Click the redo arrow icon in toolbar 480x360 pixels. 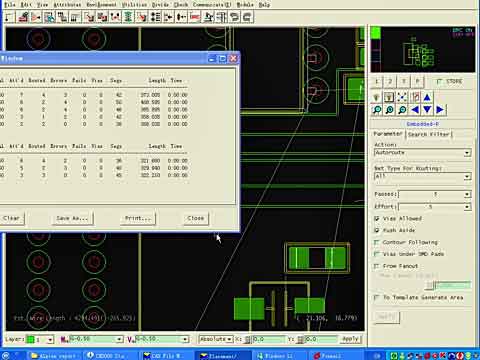247,17
